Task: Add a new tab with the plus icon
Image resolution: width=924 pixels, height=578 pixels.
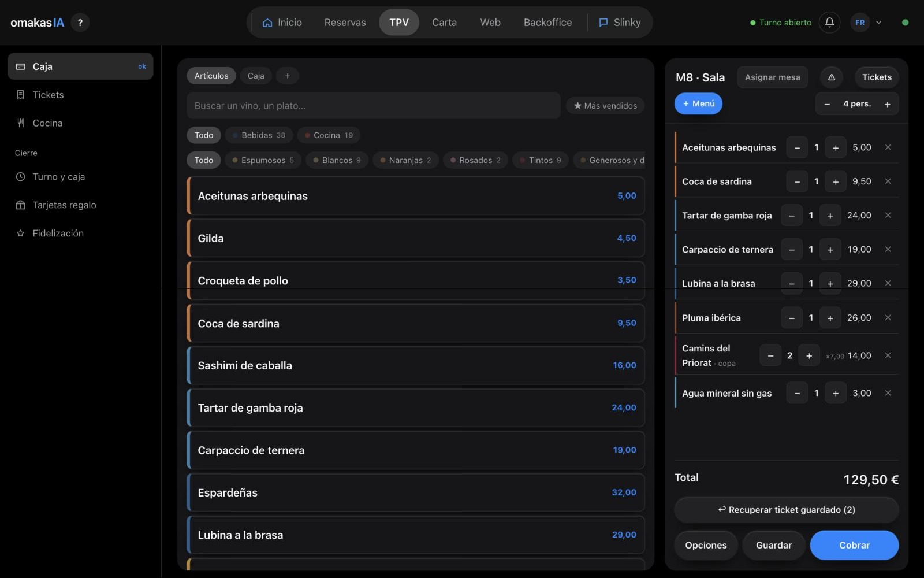Action: click(x=288, y=76)
